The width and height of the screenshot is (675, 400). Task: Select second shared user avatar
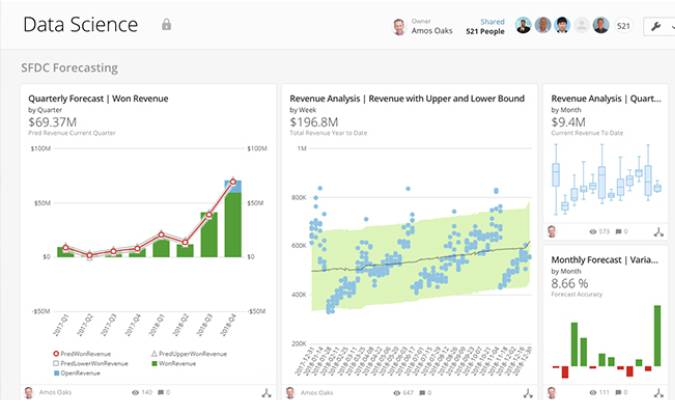[543, 25]
